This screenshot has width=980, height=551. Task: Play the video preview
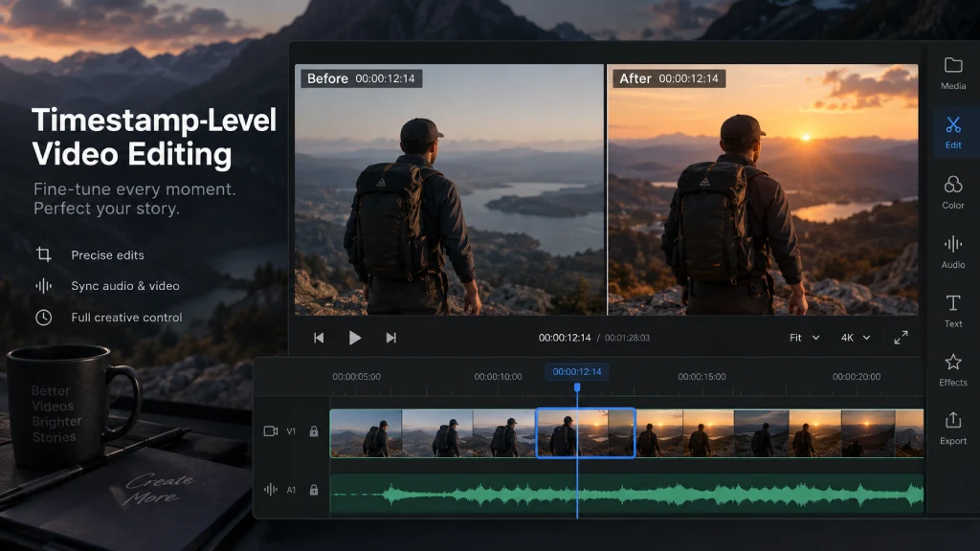[x=354, y=338]
